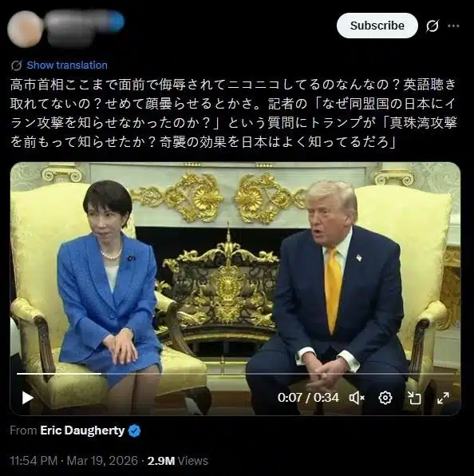This screenshot has width=474, height=476.
Task: Click Eric Daugherty's verified badge
Action: 134,430
